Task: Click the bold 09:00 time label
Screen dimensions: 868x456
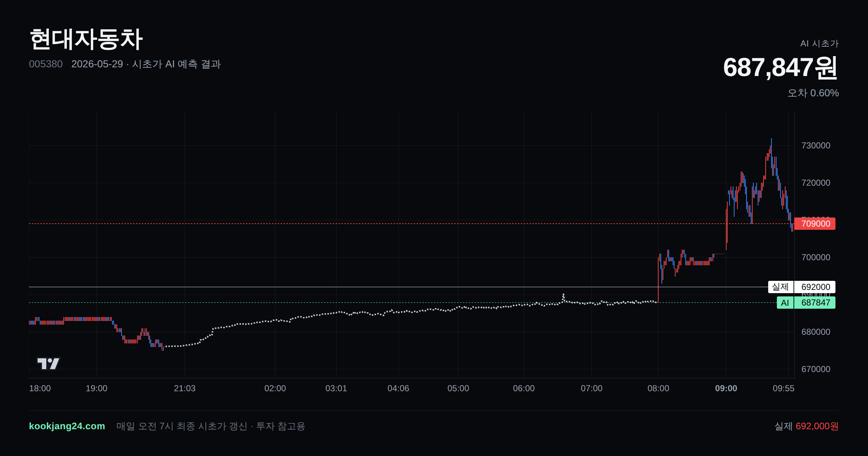Action: click(x=726, y=388)
